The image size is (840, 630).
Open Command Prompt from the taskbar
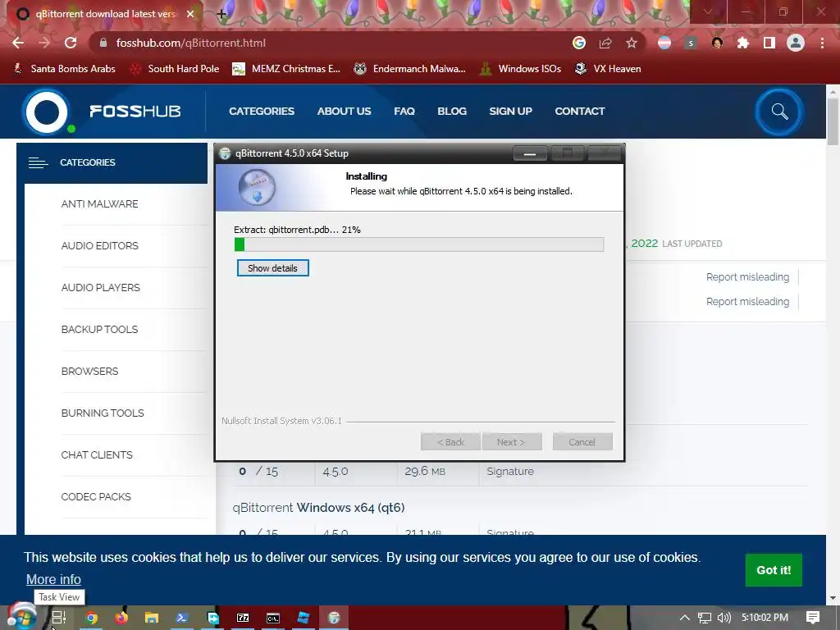(273, 618)
